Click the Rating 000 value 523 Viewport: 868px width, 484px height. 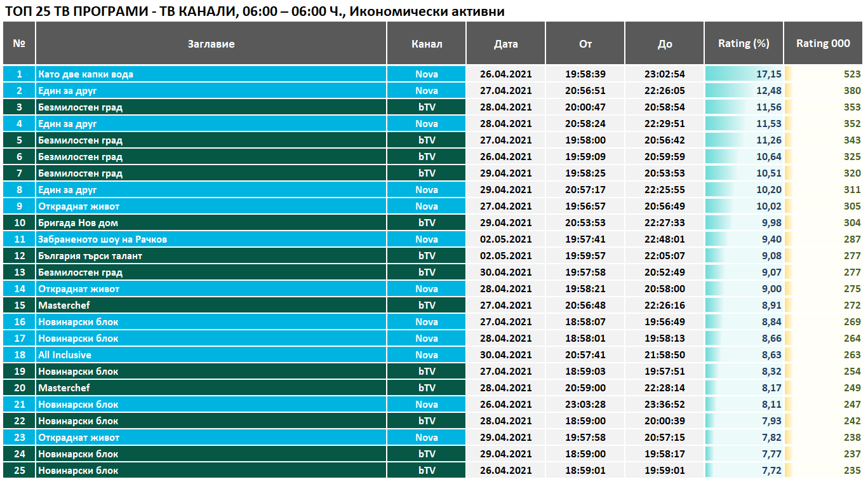tap(851, 74)
